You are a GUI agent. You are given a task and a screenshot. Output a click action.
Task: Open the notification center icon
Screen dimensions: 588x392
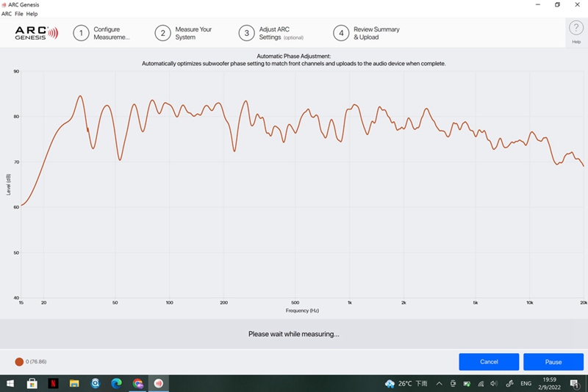tap(574, 383)
